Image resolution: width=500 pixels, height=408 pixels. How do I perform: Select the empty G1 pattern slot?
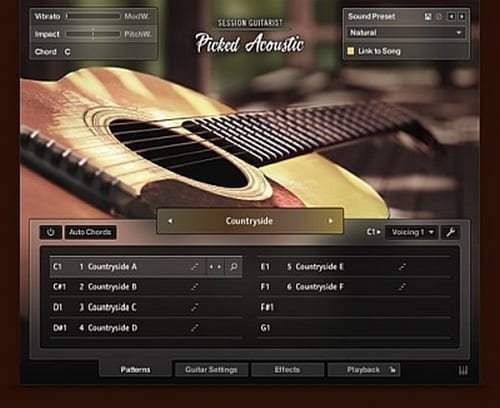tap(354, 328)
